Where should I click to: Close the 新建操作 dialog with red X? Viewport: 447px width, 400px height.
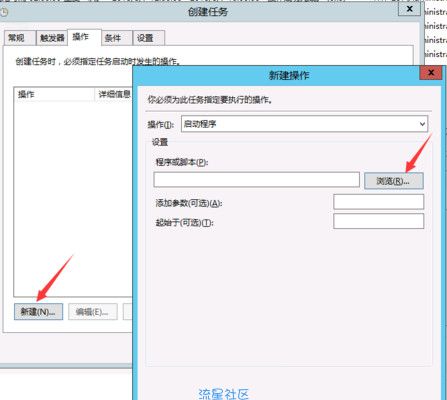pyautogui.click(x=431, y=72)
